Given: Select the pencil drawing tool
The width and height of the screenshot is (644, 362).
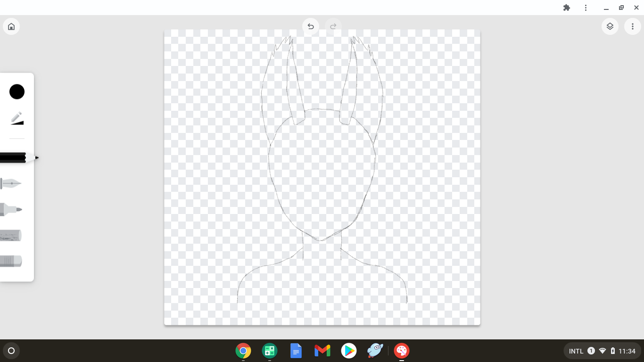Looking at the screenshot, I should coord(19,158).
